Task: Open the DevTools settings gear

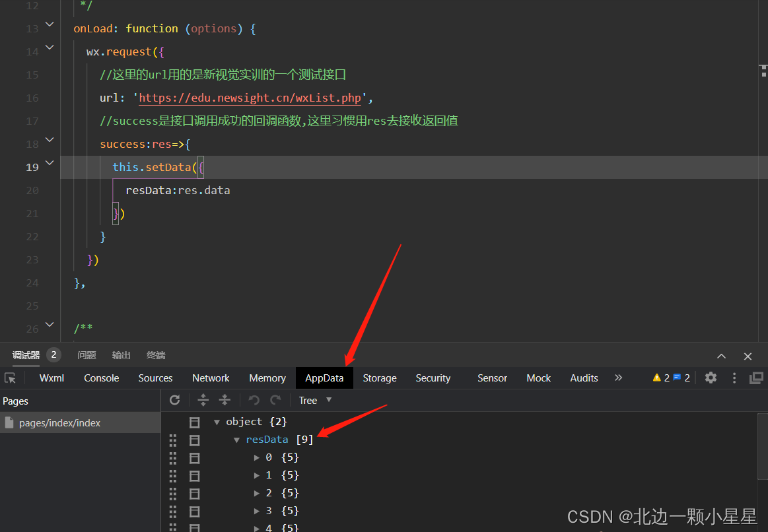Action: tap(711, 378)
